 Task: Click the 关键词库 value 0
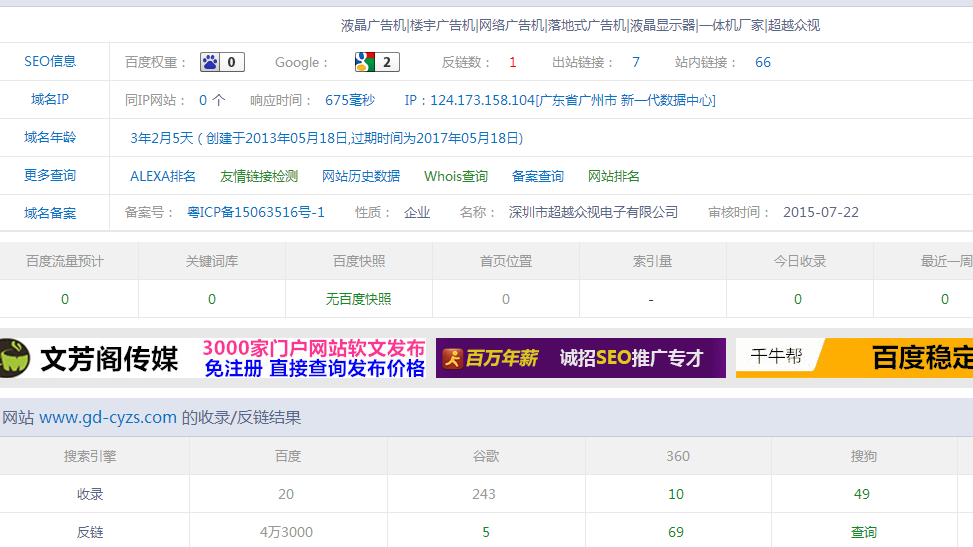[x=212, y=299]
